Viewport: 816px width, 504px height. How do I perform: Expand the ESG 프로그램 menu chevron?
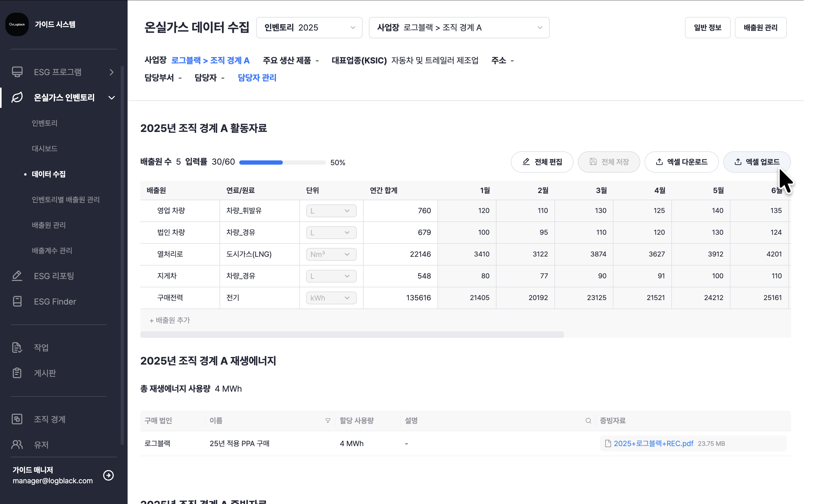[112, 72]
